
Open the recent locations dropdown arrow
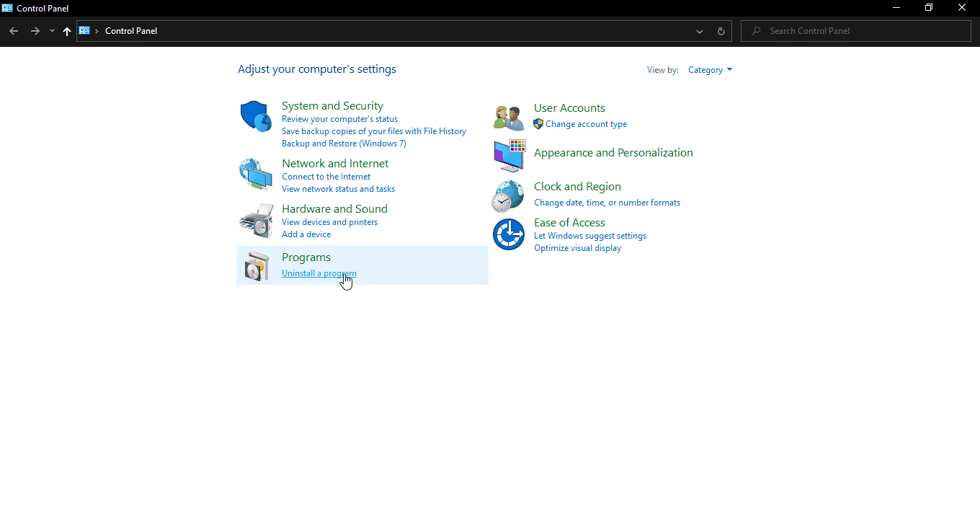coord(52,31)
